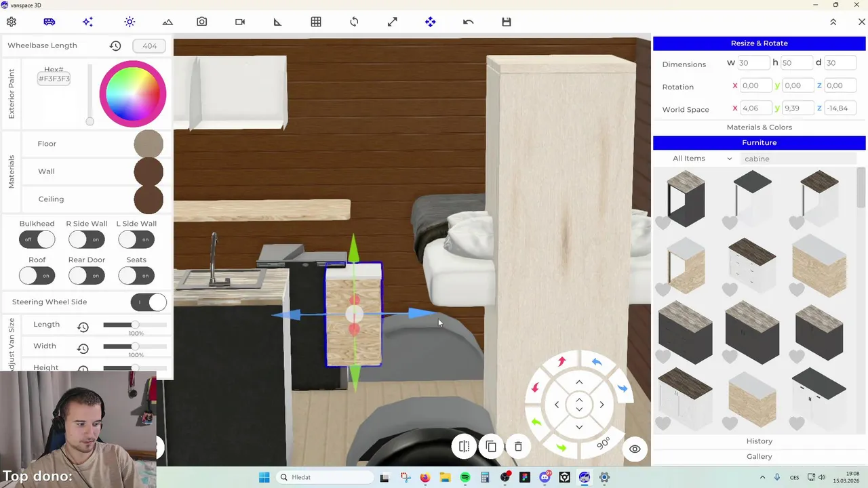868x488 pixels.
Task: Pick a color from the exterior paint wheel
Action: pyautogui.click(x=133, y=94)
